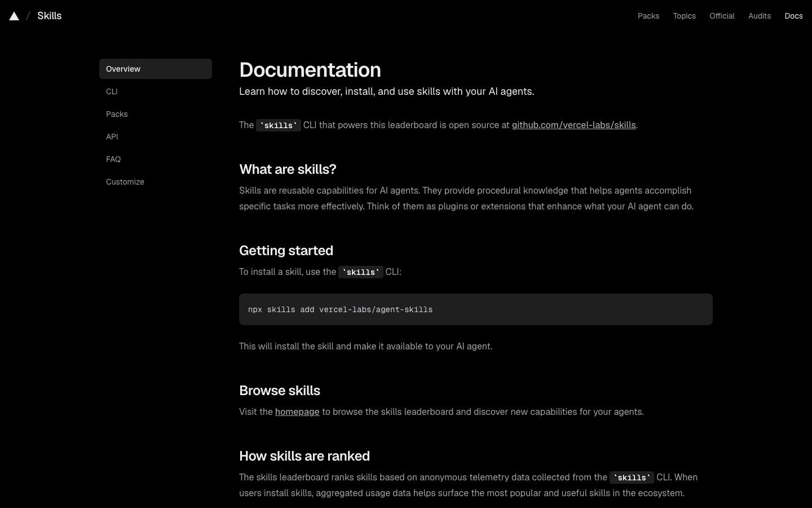This screenshot has height=508, width=812.
Task: Open the Skills home title link
Action: pos(50,16)
